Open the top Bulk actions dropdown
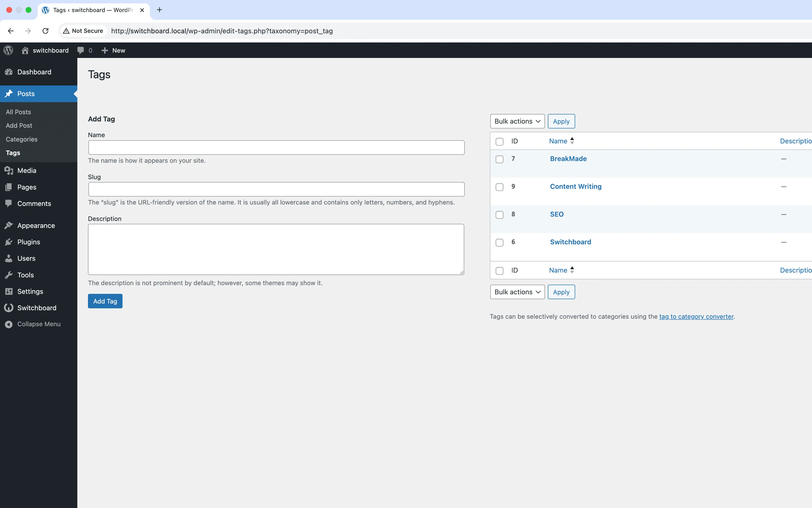The height and width of the screenshot is (508, 812). [517, 121]
